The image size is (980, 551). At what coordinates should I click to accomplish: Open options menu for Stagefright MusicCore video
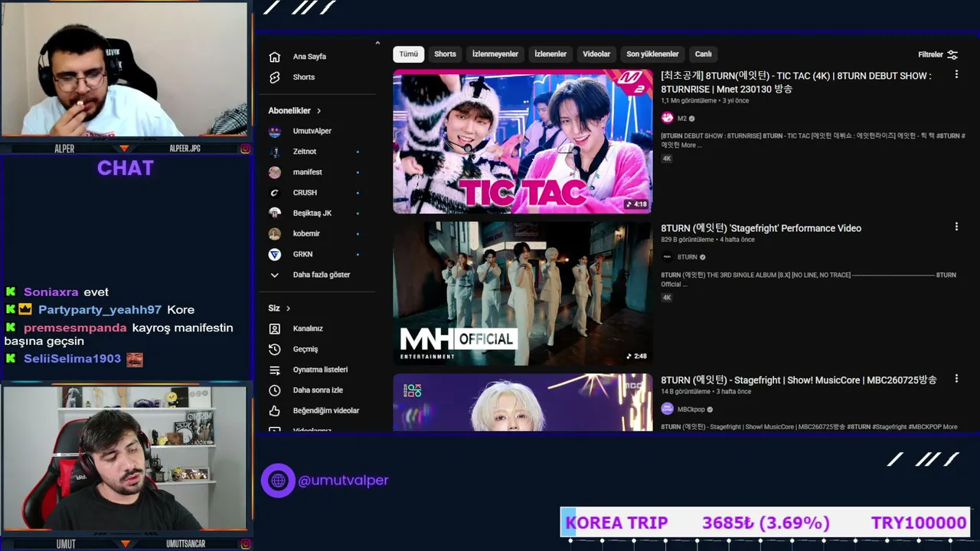click(956, 379)
